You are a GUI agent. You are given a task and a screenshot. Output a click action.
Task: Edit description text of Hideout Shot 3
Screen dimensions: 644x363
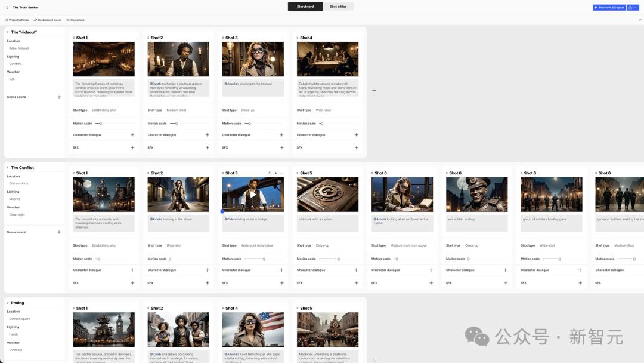coord(253,88)
